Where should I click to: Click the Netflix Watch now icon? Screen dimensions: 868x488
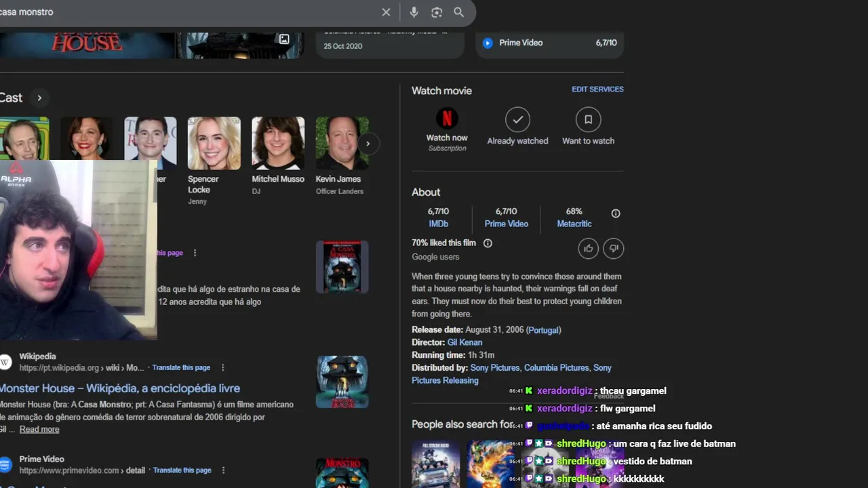[447, 119]
